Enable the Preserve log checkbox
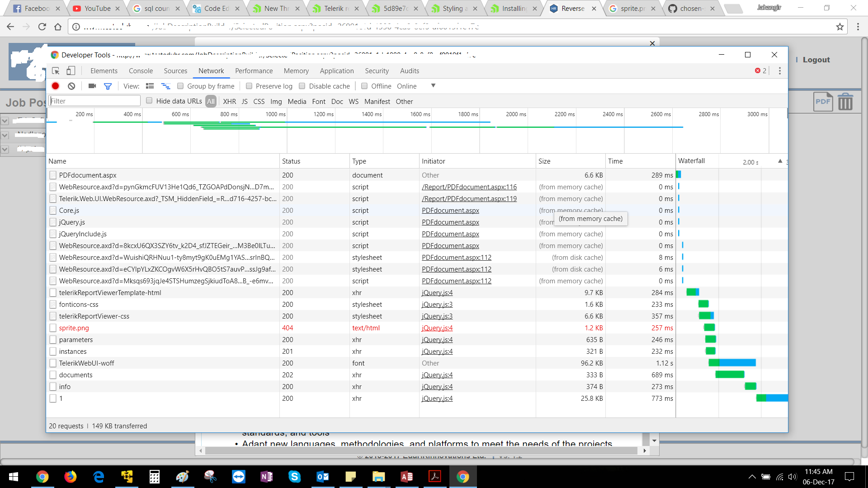This screenshot has width=868, height=488. tap(249, 86)
